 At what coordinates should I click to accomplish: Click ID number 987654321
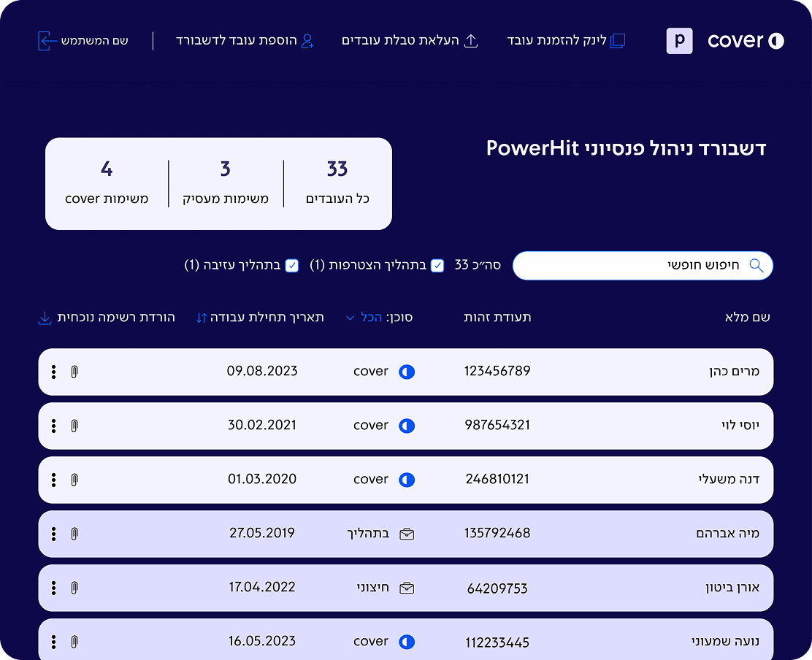pos(498,425)
